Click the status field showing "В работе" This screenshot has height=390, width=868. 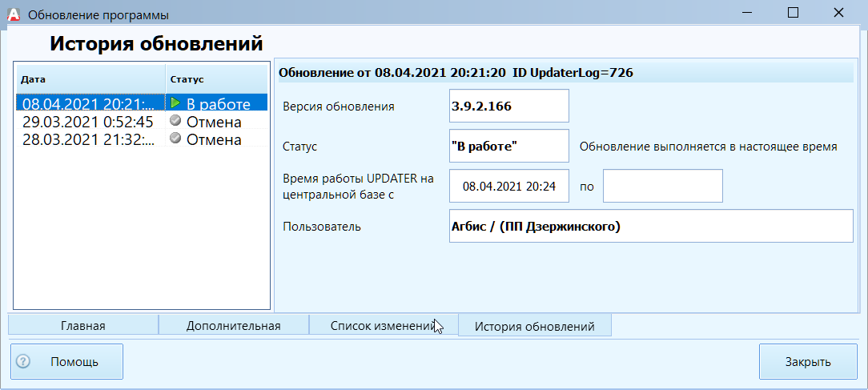508,146
